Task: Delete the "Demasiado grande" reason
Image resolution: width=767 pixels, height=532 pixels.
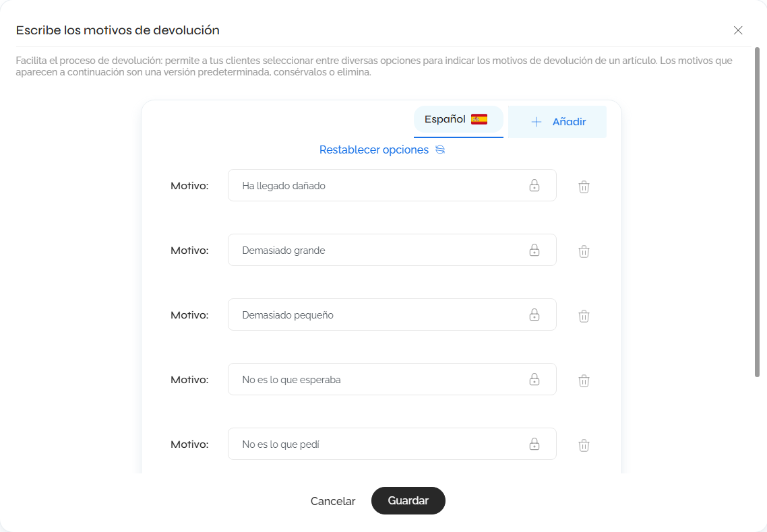Action: 584,251
